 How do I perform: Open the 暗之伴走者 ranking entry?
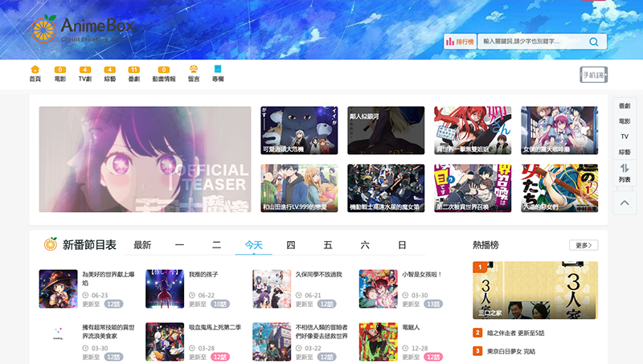click(515, 333)
